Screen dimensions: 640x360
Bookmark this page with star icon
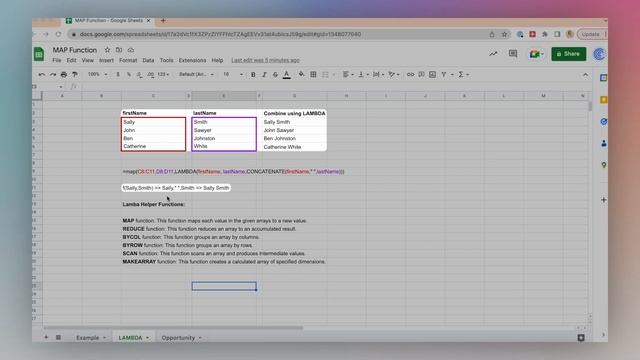click(504, 34)
